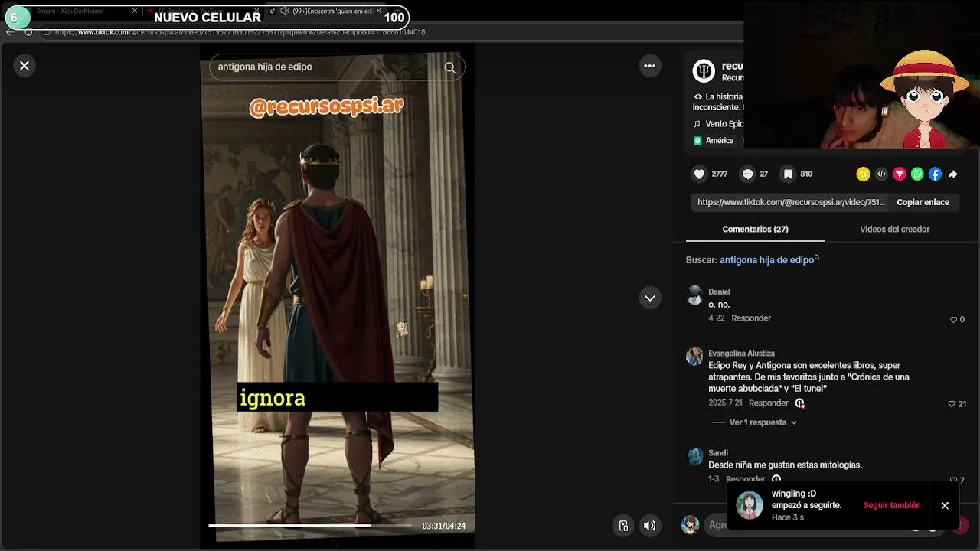Screen dimensions: 980x551
Task: Share the video to WhatsApp
Action: point(917,174)
